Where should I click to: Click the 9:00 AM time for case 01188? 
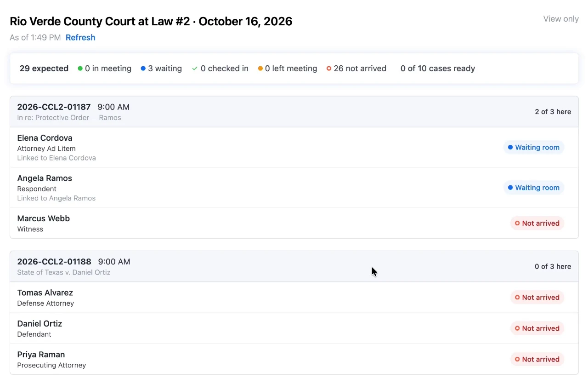pyautogui.click(x=114, y=262)
